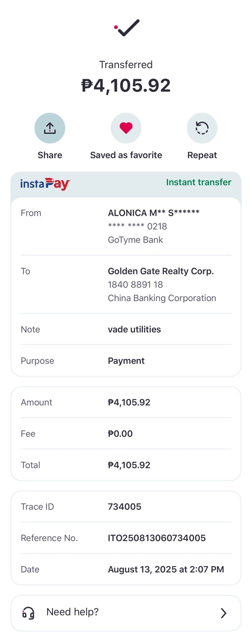
Task: Select the Instant transfer label
Action: [199, 182]
